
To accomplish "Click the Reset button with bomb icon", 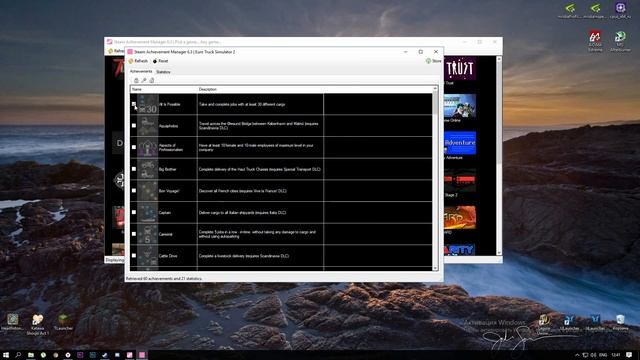I will pos(160,61).
